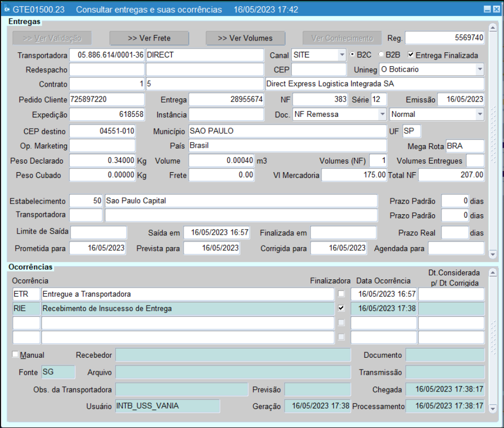Open Doc. dropdown showing NF Remessa
Viewport: 504px width, 428px height.
click(x=382, y=114)
